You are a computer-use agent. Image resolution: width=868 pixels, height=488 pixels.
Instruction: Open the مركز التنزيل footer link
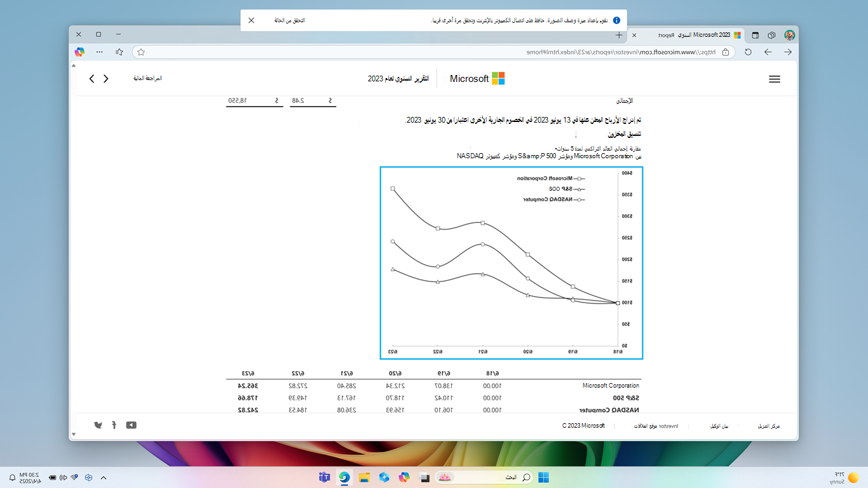click(x=769, y=426)
